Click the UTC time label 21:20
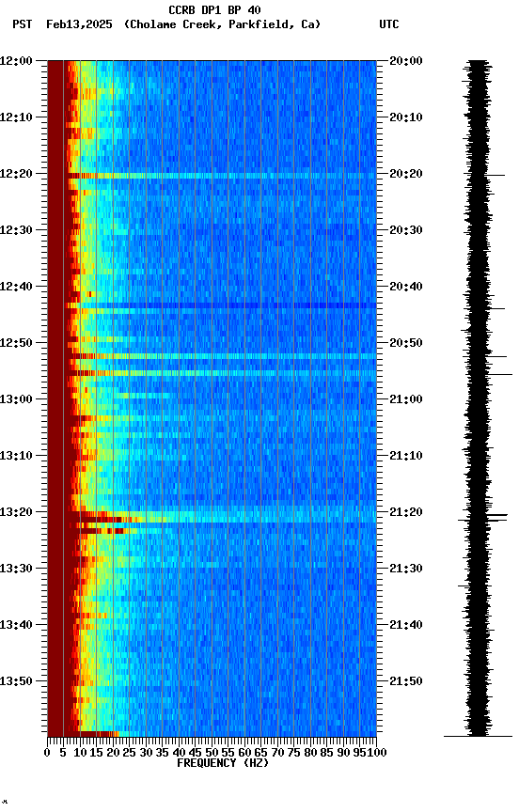This screenshot has width=519, height=812. click(406, 513)
